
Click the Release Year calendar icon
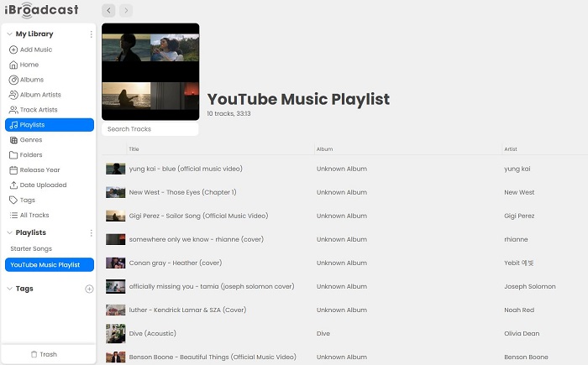[x=13, y=169]
